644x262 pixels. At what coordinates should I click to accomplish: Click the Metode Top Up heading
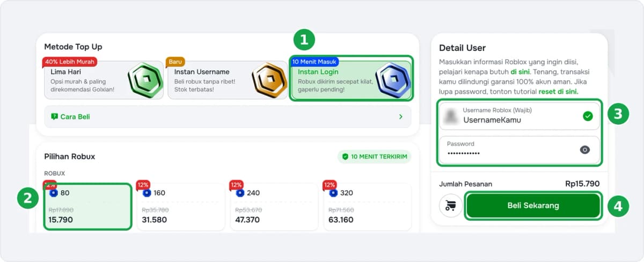73,47
